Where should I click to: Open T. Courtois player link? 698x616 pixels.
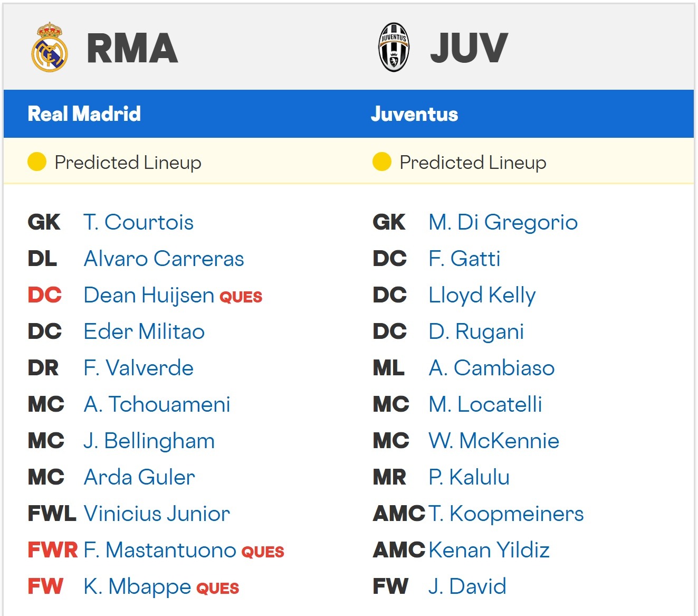[138, 222]
